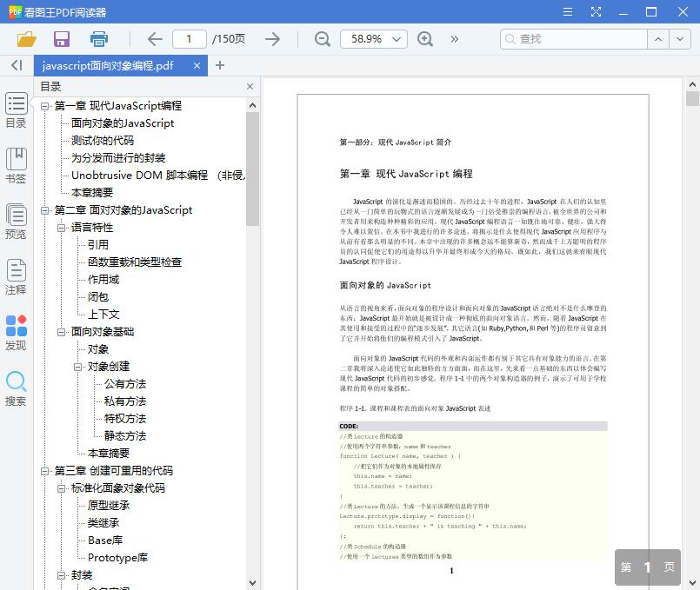Jump to 引用 outline entry

pyautogui.click(x=97, y=245)
